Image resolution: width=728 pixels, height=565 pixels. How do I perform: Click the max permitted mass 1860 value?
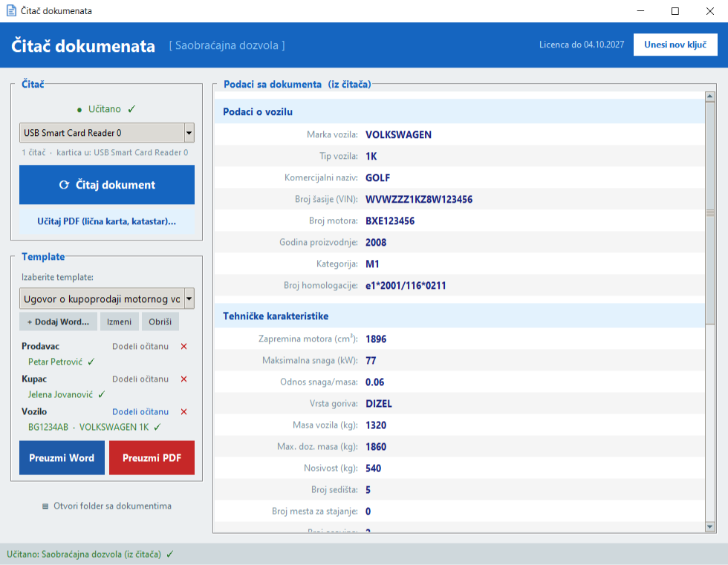pyautogui.click(x=376, y=447)
